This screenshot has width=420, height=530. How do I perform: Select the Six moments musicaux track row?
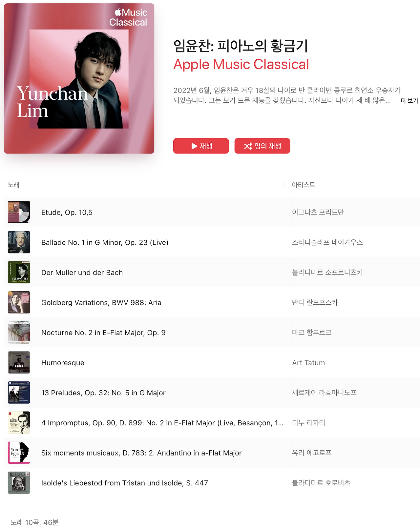212,453
